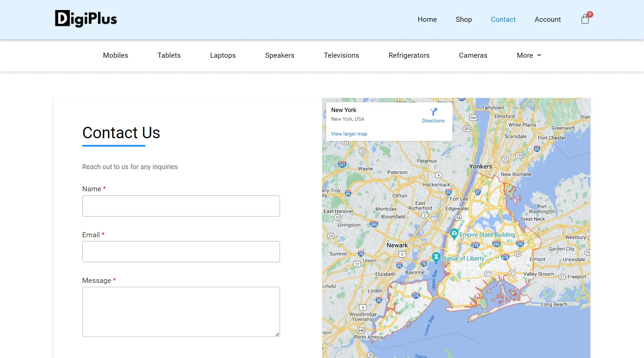Click the Directions link text
Screen dimensions: 644x358
tap(433, 121)
